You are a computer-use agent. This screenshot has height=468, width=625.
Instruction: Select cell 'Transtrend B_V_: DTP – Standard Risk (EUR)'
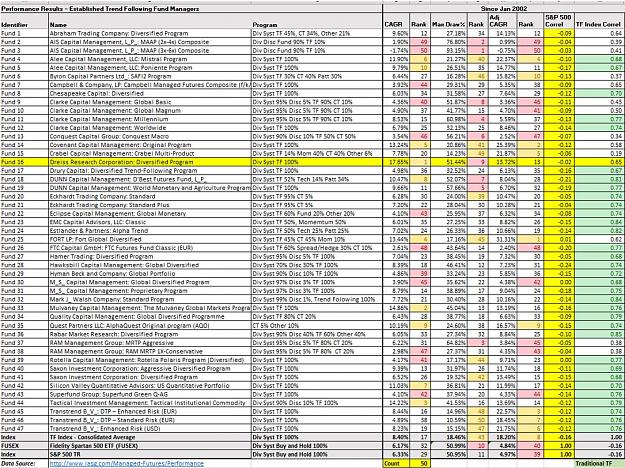pyautogui.click(x=150, y=420)
